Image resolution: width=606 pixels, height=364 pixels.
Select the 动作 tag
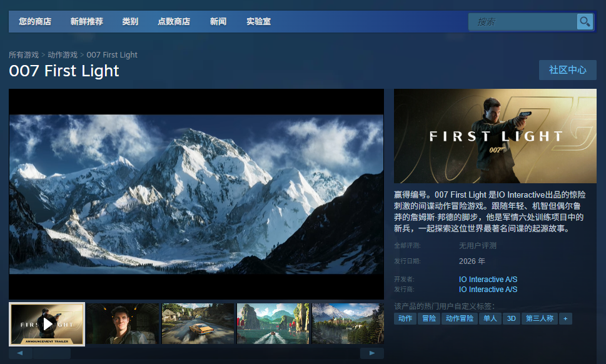(405, 318)
